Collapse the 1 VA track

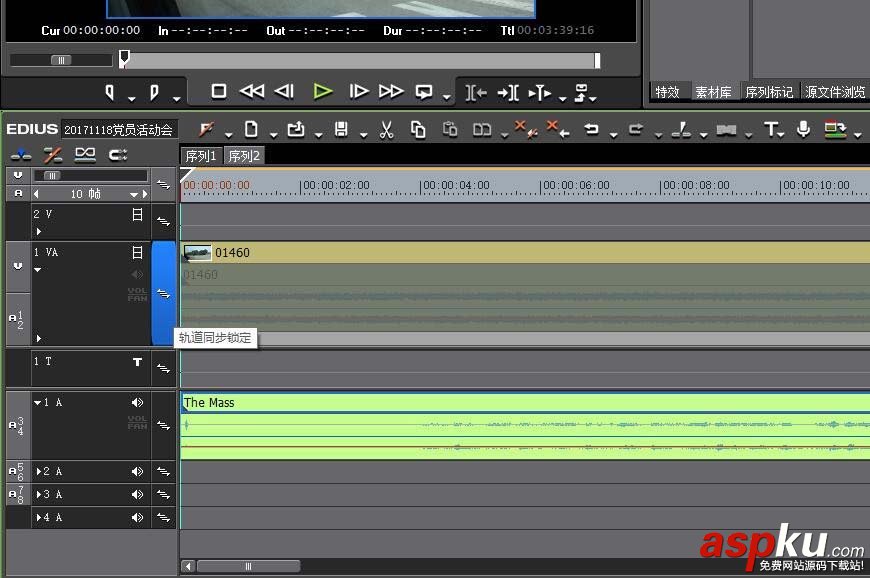pyautogui.click(x=38, y=270)
